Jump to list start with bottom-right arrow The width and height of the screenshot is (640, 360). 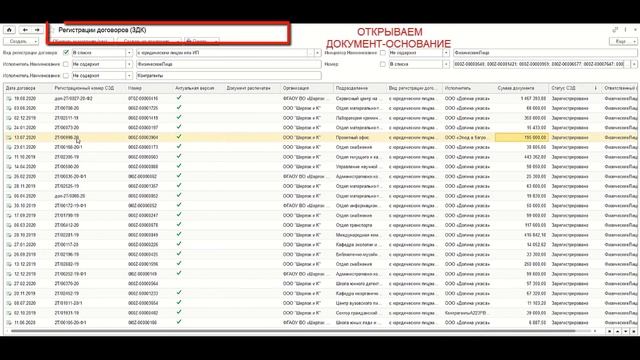pos(609,331)
